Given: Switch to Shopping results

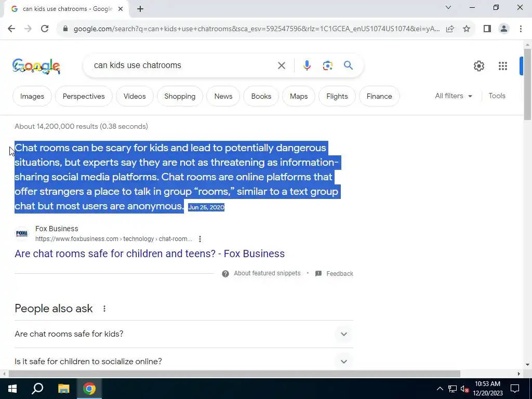Looking at the screenshot, I should click(180, 96).
